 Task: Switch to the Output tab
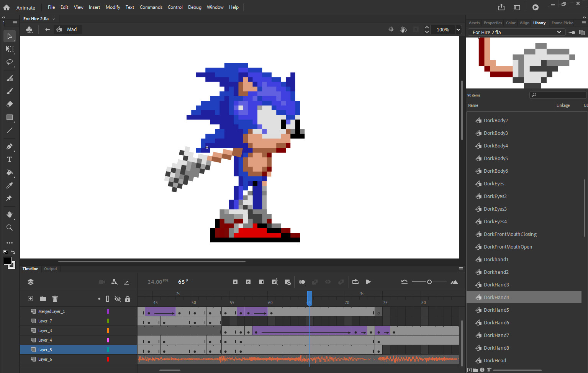tap(51, 268)
